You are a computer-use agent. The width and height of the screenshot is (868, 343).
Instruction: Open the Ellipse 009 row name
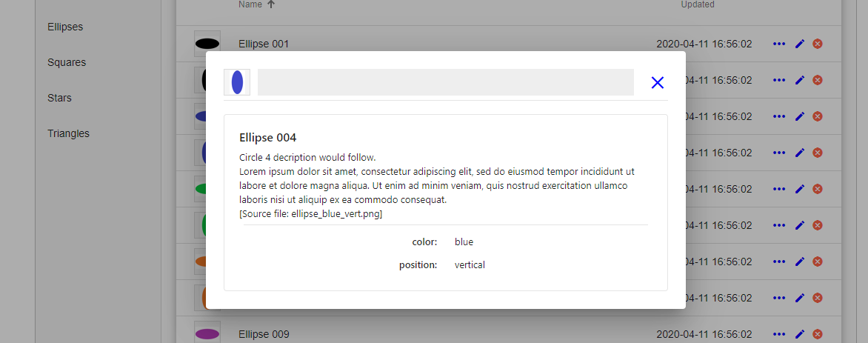coord(264,334)
